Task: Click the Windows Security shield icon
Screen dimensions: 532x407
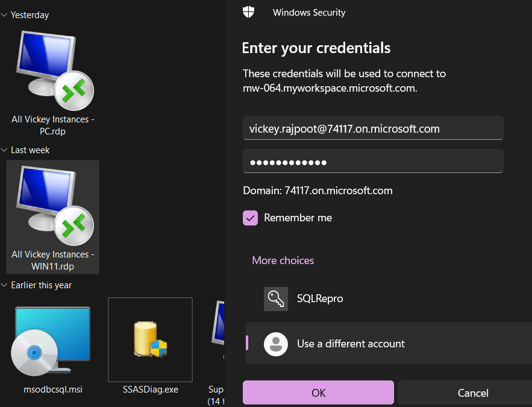Action: pos(248,12)
